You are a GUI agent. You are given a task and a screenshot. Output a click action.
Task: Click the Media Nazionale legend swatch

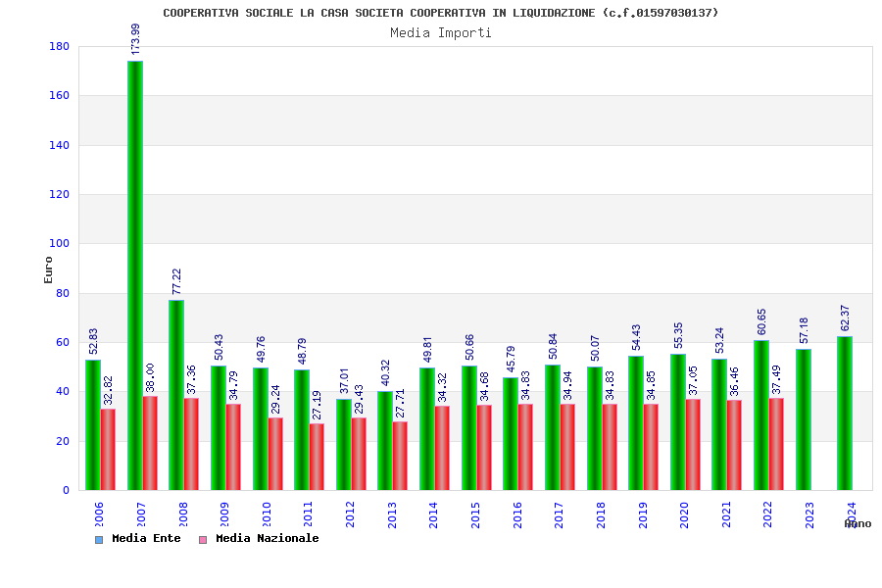203,540
